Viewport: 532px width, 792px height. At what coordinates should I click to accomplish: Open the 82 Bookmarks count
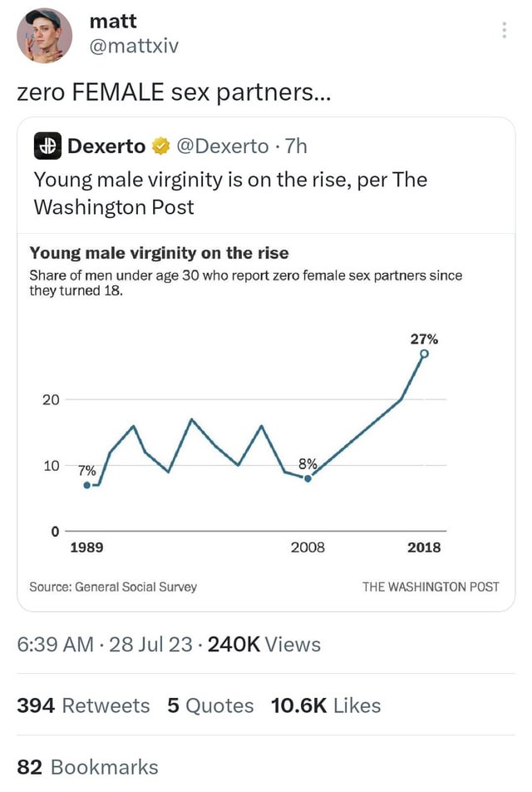click(87, 767)
